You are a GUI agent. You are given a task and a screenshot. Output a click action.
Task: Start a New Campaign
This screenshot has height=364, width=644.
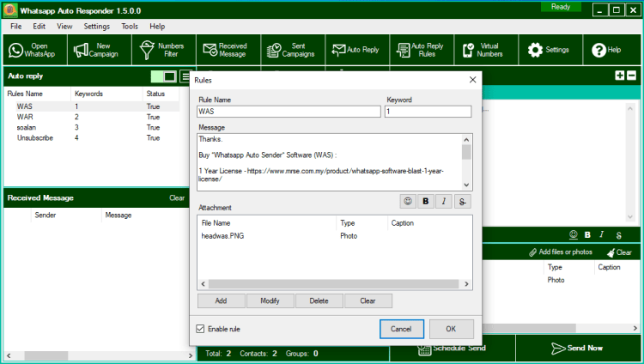(100, 50)
